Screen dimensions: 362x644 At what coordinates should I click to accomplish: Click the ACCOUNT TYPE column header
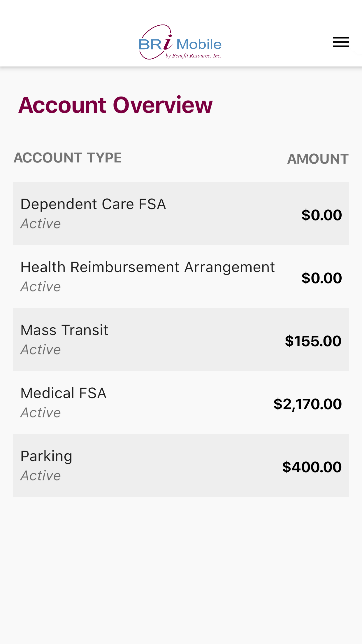68,158
